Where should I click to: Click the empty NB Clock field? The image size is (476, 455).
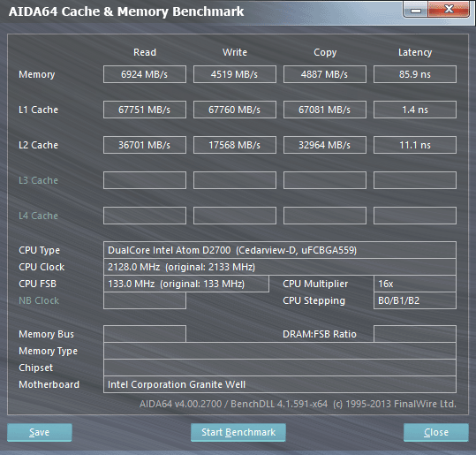pos(145,300)
